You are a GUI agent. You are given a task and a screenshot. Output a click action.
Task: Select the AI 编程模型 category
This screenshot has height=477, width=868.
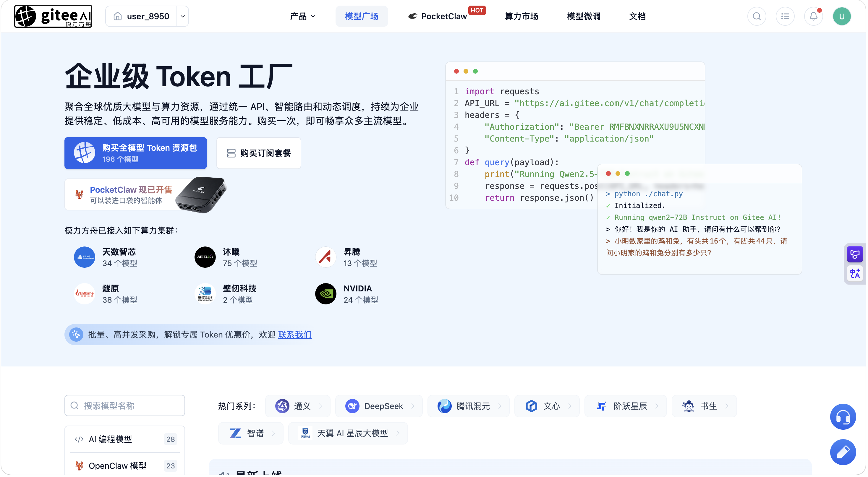(125, 439)
